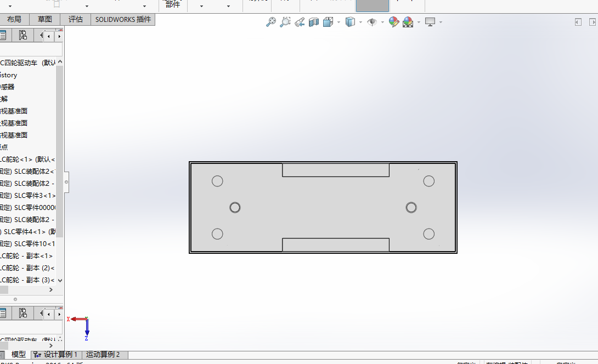Select LC舵轮 - 副本 (3) component

tap(27, 280)
